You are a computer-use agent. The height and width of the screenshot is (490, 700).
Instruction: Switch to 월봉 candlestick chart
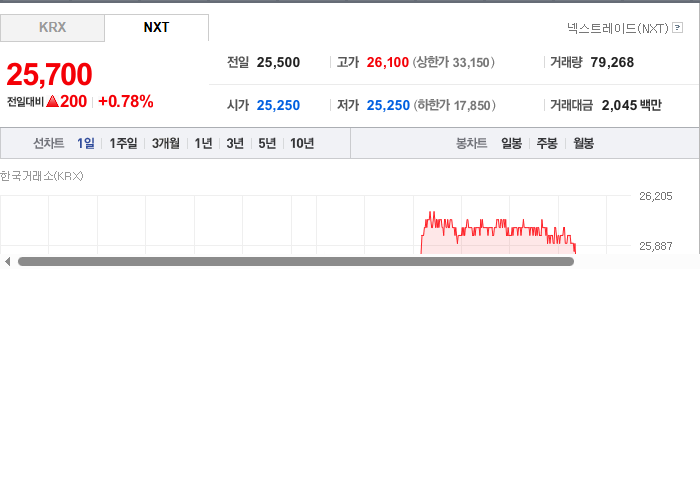(583, 143)
